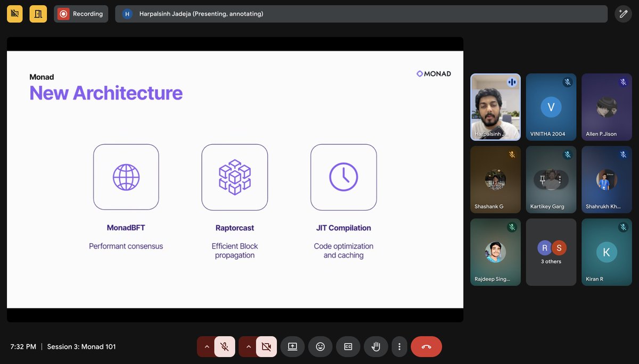Click the 7:32 PM time display

(23, 346)
